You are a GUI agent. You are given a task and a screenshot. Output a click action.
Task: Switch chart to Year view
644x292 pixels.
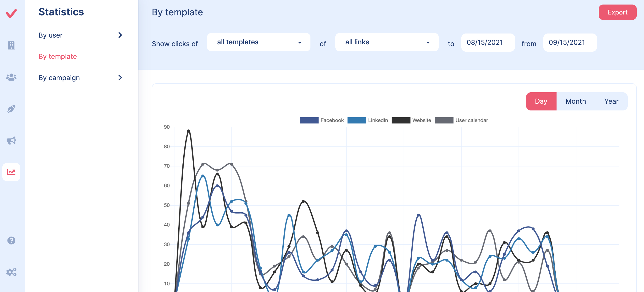click(611, 101)
